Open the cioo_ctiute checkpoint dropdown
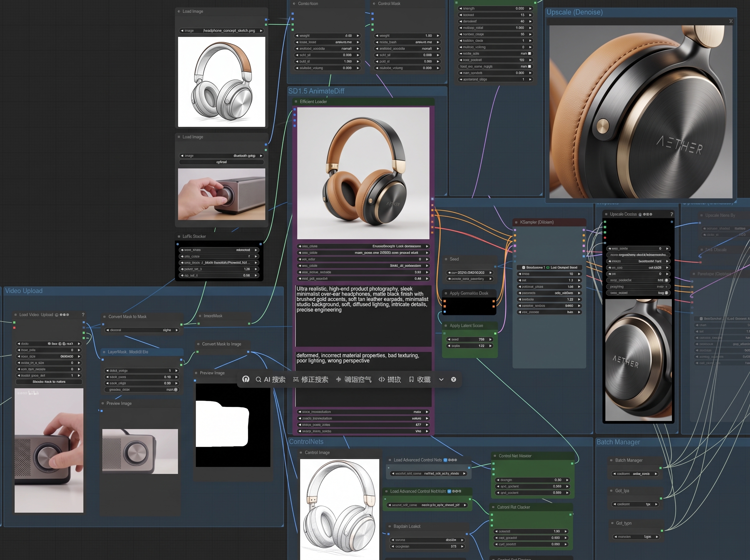Viewport: 750px width, 560px height. click(x=363, y=246)
